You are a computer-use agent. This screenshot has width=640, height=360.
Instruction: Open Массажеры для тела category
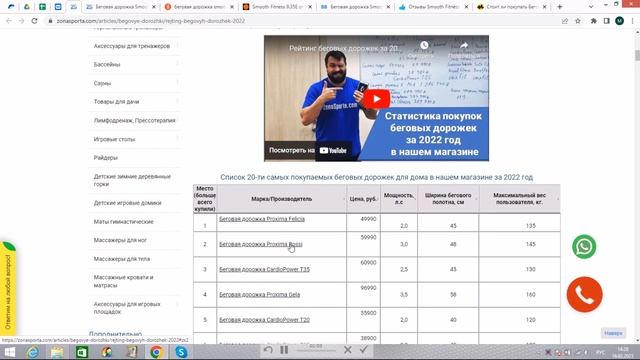122,259
